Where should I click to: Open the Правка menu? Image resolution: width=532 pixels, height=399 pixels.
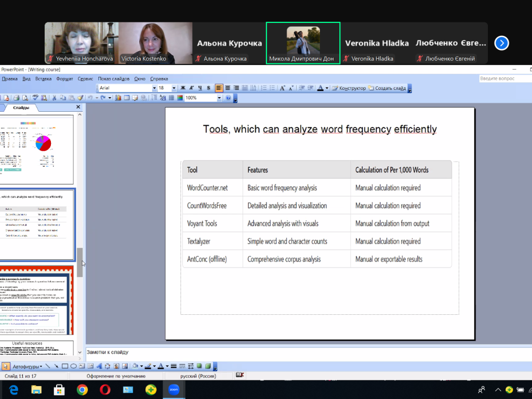pos(9,79)
